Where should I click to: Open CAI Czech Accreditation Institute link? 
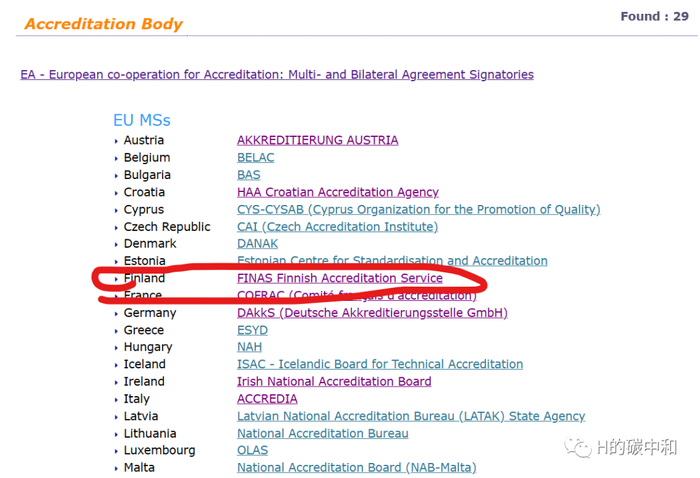coord(337,227)
